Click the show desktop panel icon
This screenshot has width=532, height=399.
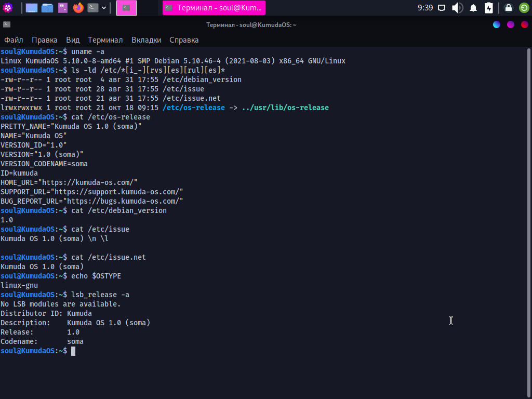click(x=32, y=7)
